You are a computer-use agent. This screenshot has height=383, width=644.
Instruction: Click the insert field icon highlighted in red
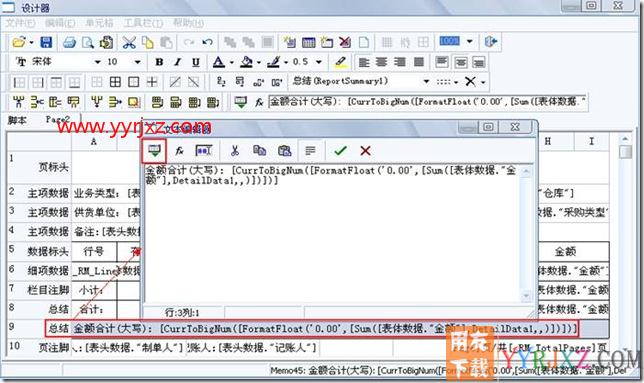154,151
